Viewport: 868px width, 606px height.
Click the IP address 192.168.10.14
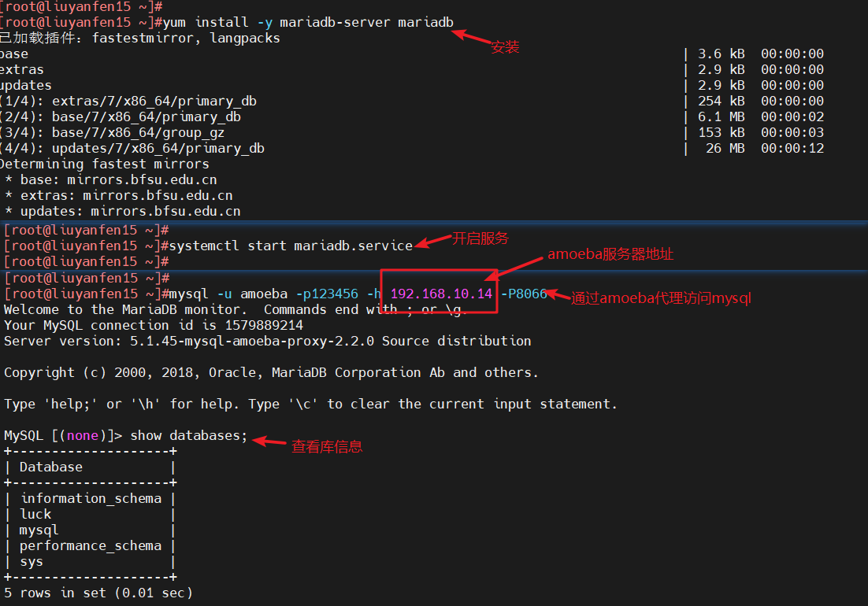pos(441,294)
